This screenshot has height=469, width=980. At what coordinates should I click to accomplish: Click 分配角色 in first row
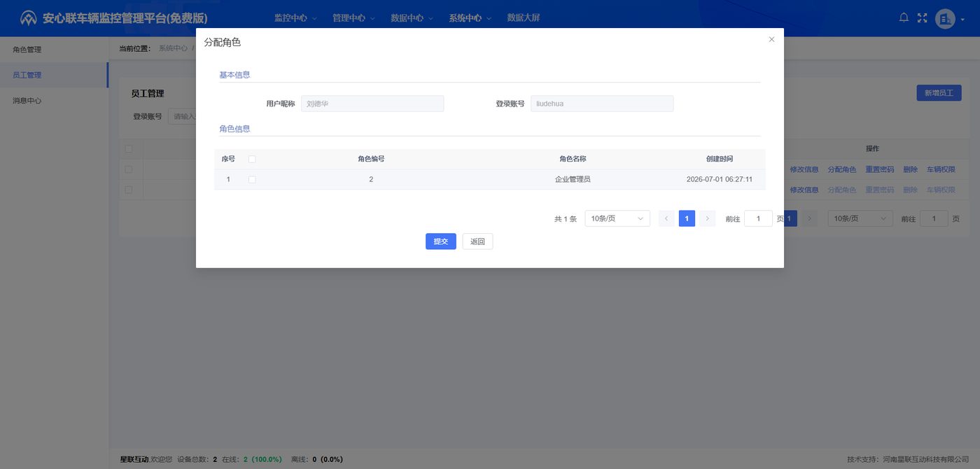click(x=841, y=169)
